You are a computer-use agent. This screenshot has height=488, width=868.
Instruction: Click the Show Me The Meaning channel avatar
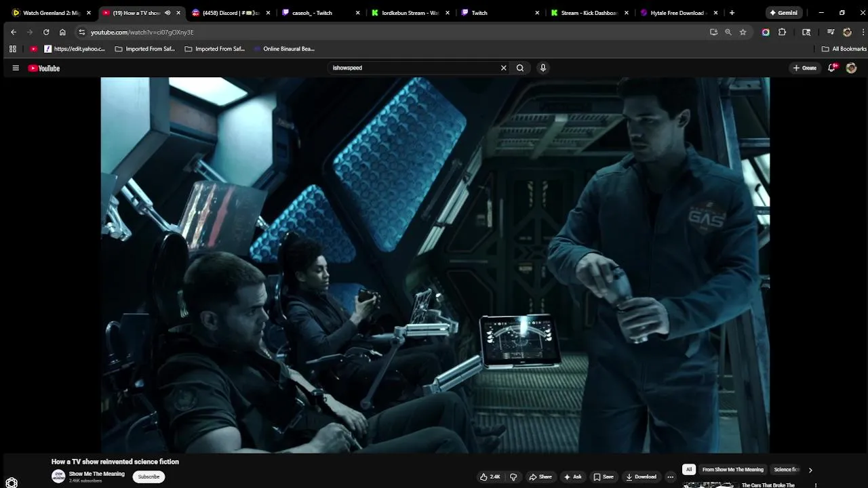[x=58, y=476]
